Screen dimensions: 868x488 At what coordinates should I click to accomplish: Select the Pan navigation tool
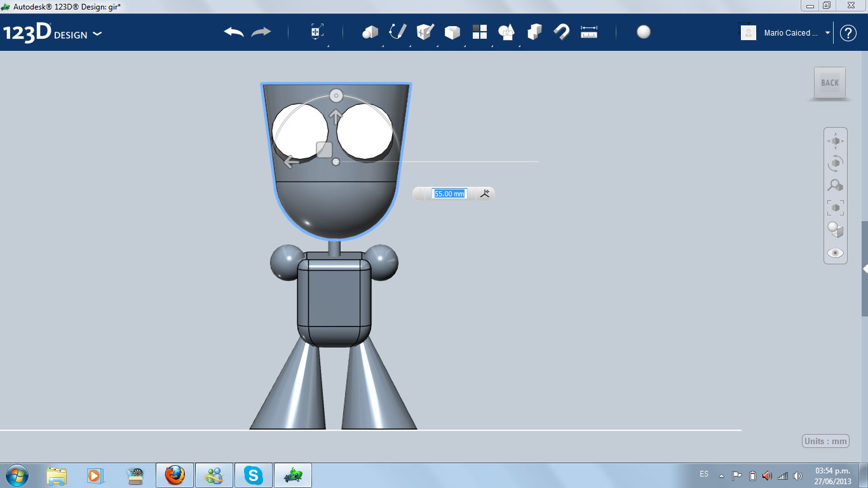tap(836, 140)
